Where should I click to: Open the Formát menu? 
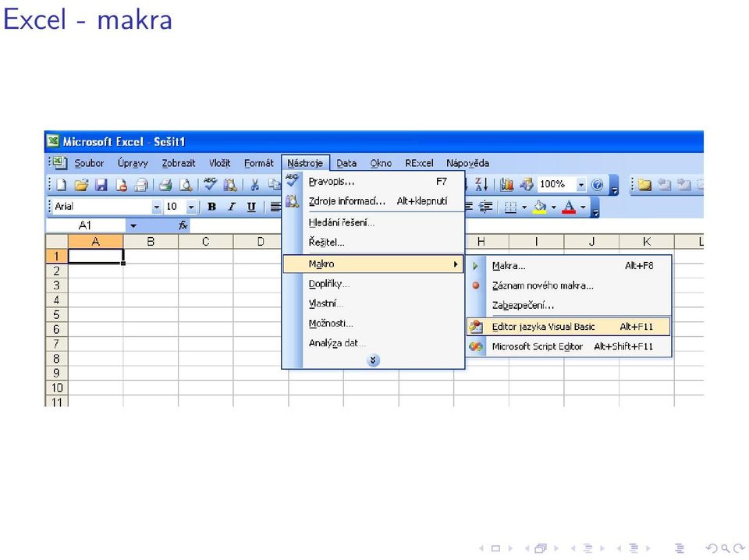pos(259,163)
